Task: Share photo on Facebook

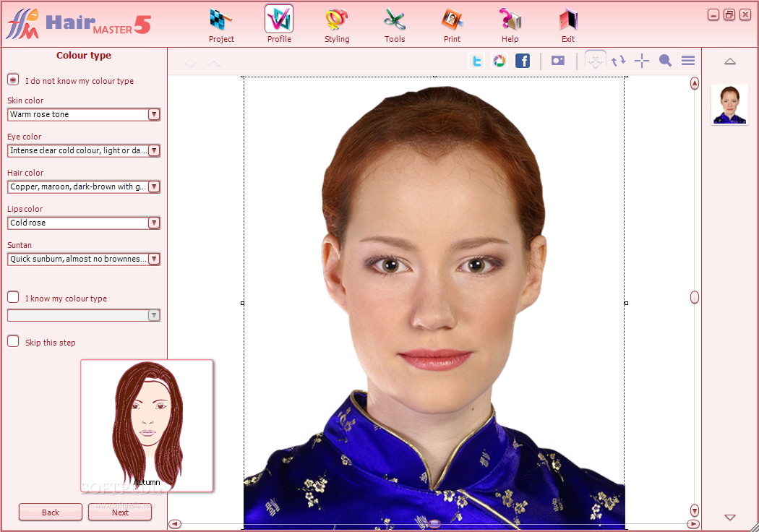Action: pyautogui.click(x=523, y=61)
